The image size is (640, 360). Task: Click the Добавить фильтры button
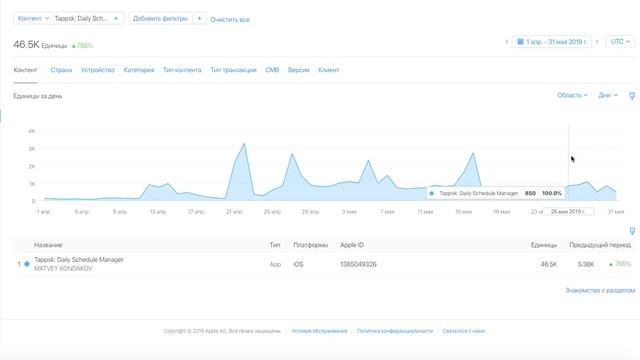(160, 18)
